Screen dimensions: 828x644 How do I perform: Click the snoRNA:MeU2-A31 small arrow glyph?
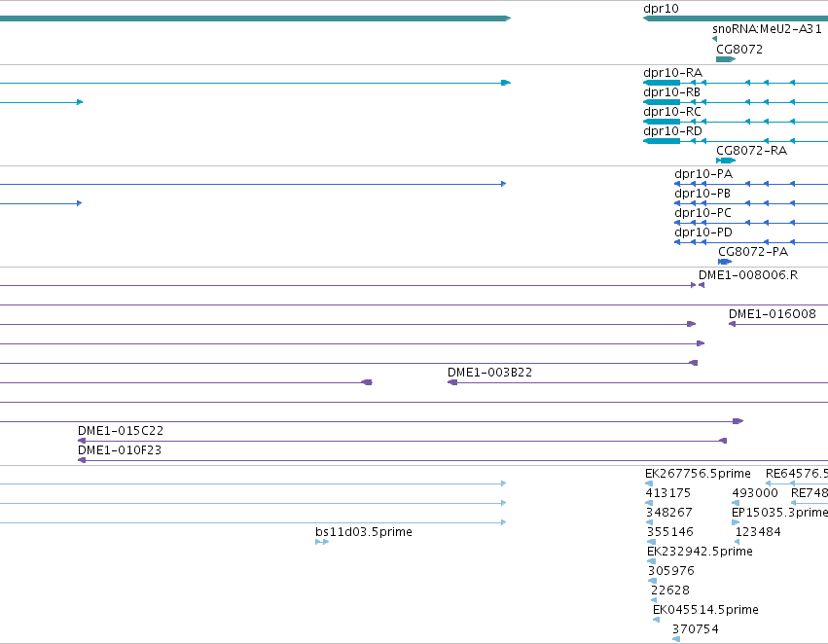[x=714, y=39]
